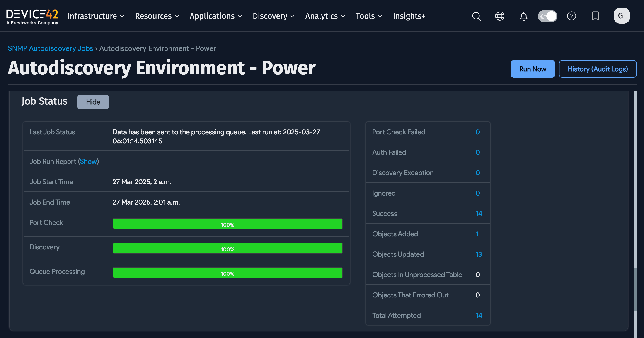Open the Discovery menu
Screen dimensions: 644x338
(273, 16)
